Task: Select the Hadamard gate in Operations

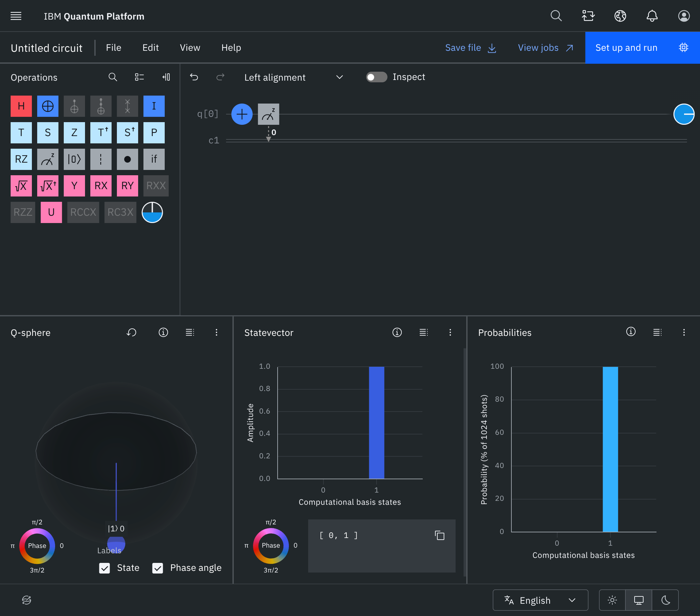Action: (21, 106)
